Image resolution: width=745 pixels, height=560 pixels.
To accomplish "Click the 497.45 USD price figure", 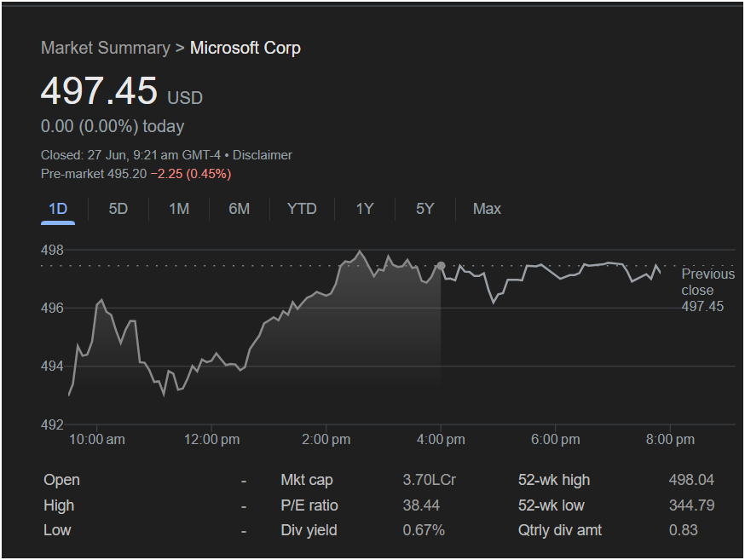I will pos(122,90).
